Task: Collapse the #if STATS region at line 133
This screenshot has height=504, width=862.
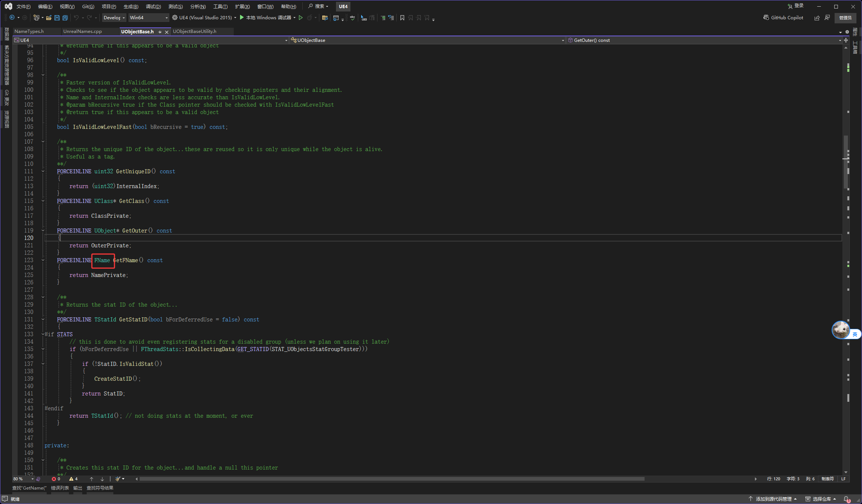Action: pyautogui.click(x=43, y=334)
